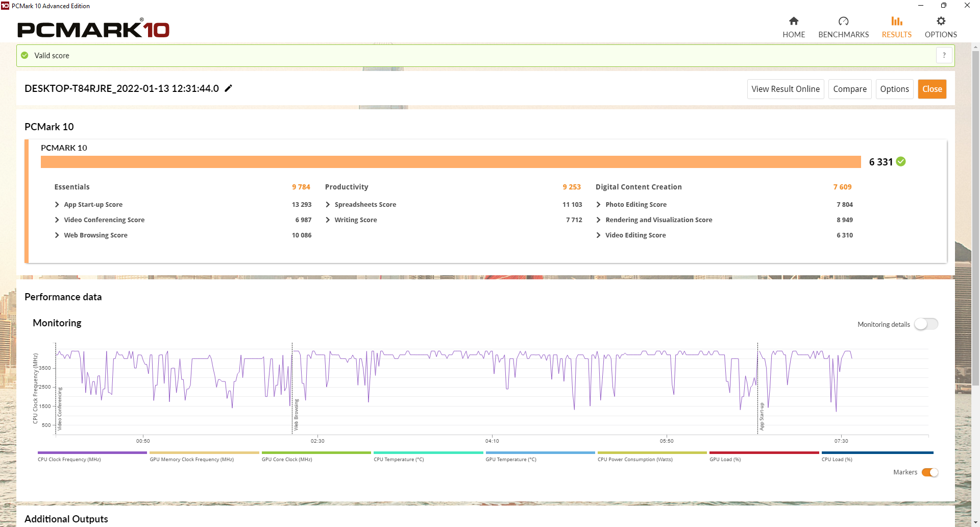Expand the Writing Score row
Screen dimensions: 980x527
coord(328,220)
